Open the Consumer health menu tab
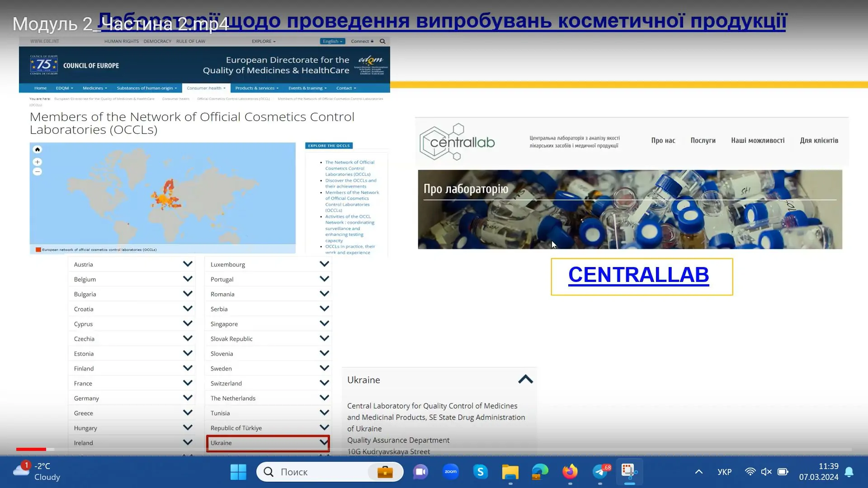This screenshot has width=868, height=488. click(x=206, y=88)
